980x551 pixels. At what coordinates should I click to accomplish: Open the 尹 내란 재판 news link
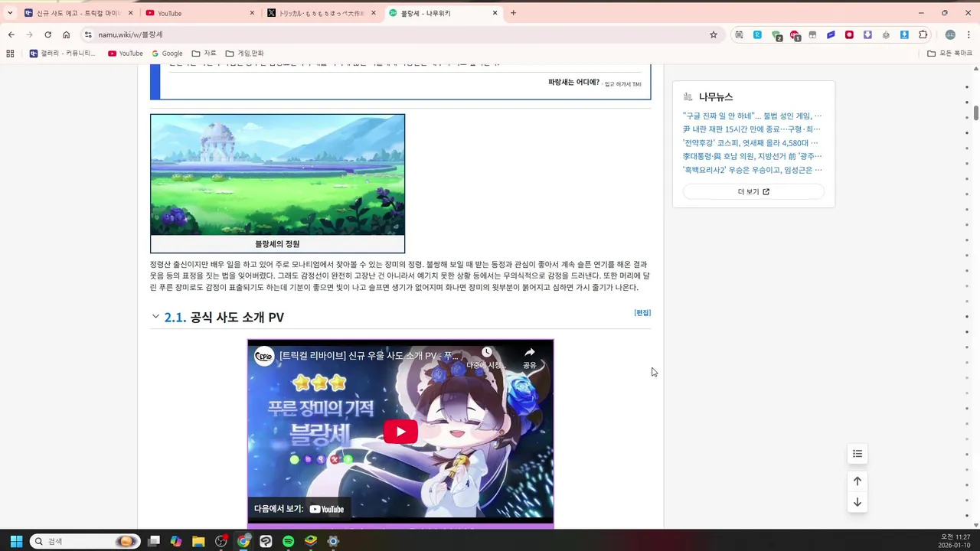pyautogui.click(x=751, y=129)
